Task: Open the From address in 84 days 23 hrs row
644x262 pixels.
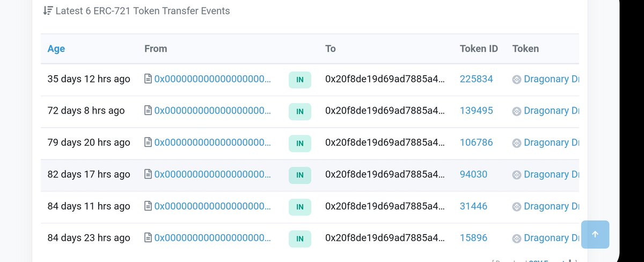Action: tap(213, 238)
